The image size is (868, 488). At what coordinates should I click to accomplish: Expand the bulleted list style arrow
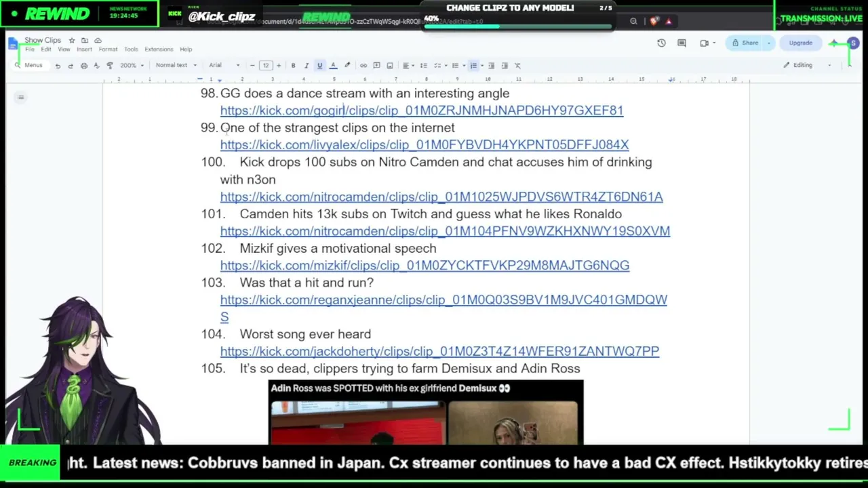point(462,66)
